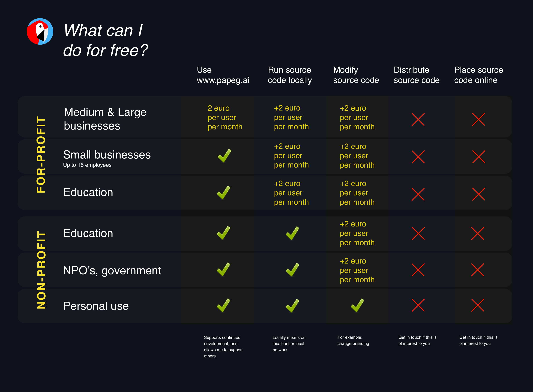Select the 'Modify source code' column header
The height and width of the screenshot is (392, 533).
(x=356, y=75)
